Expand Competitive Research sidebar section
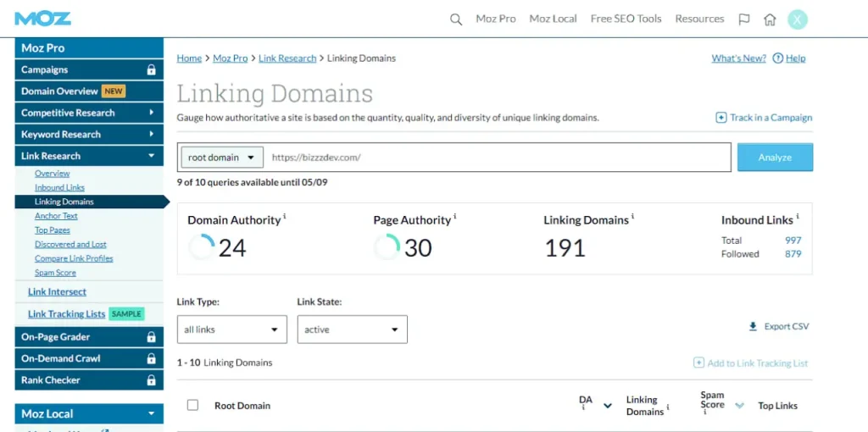868x432 pixels. tap(89, 113)
